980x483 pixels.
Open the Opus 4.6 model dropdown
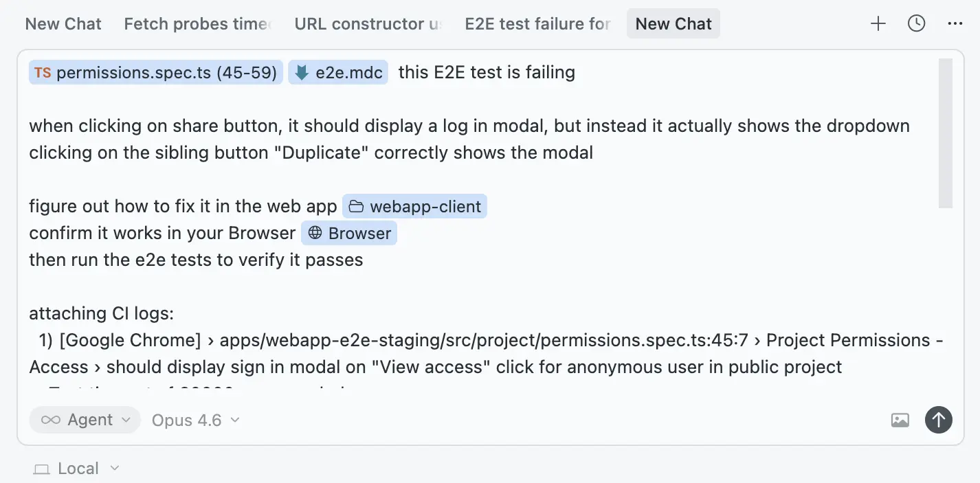tap(195, 420)
